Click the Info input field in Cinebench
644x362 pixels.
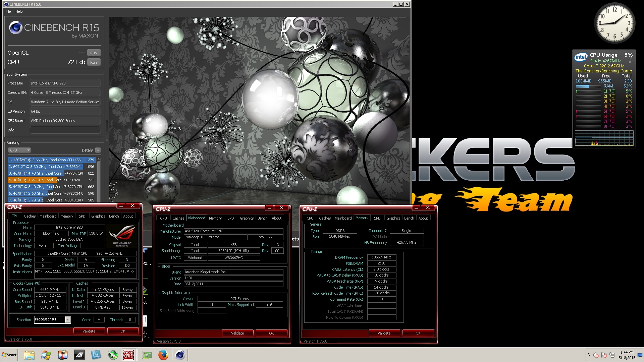(65, 130)
